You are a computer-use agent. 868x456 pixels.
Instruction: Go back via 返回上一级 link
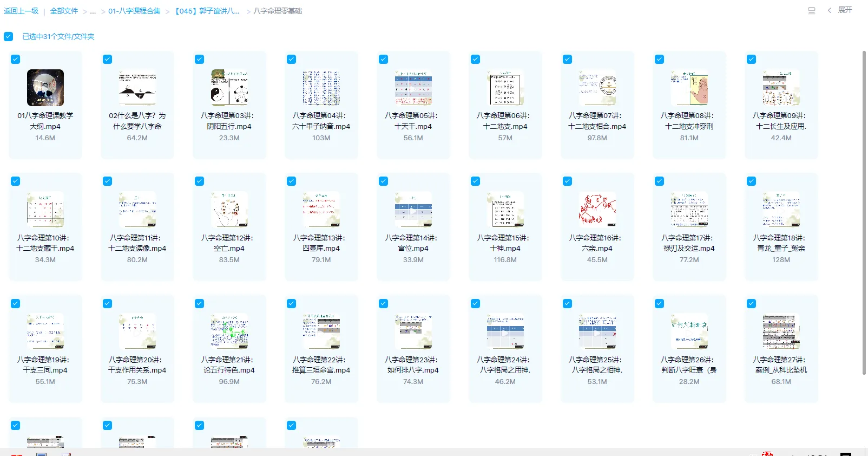[x=21, y=11]
